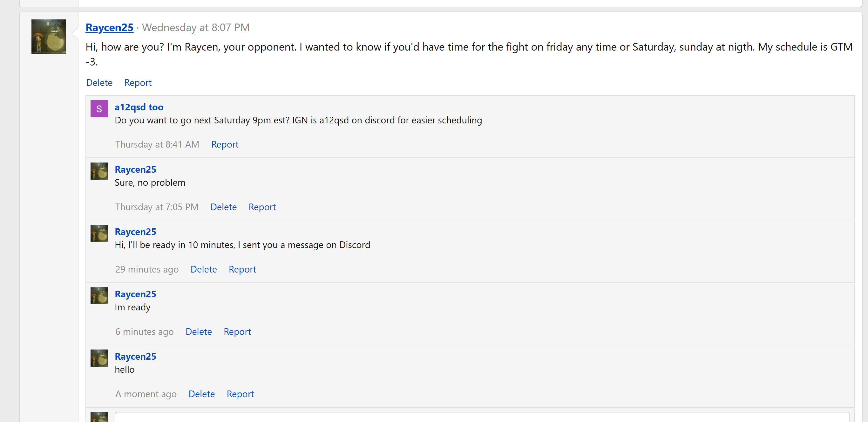The width and height of the screenshot is (868, 422).
Task: Report the comment posted 29 minutes ago
Action: [242, 269]
